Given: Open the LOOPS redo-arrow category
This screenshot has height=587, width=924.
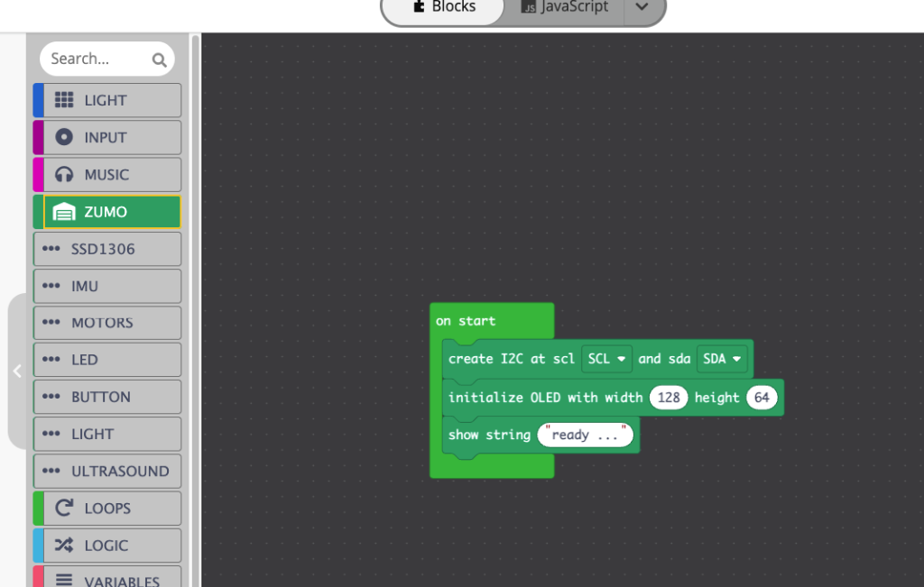Looking at the screenshot, I should pos(64,508).
